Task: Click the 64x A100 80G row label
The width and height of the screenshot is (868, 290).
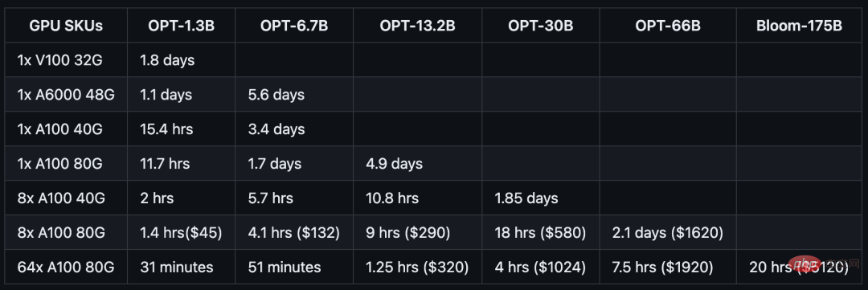Action: pos(66,268)
